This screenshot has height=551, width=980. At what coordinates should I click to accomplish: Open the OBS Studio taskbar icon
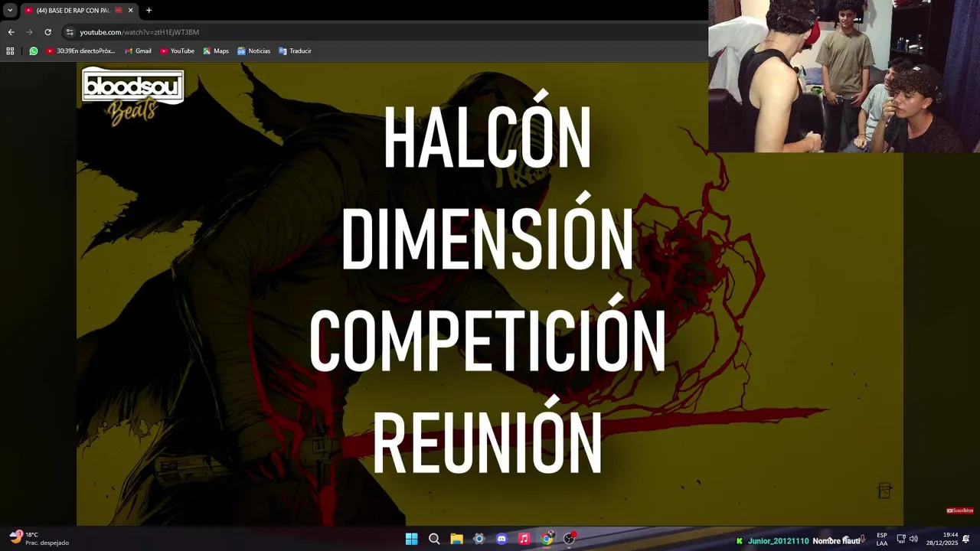point(569,539)
